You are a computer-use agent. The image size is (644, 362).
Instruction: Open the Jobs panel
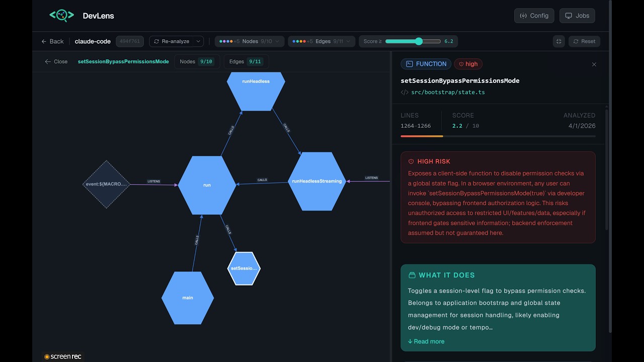point(578,16)
